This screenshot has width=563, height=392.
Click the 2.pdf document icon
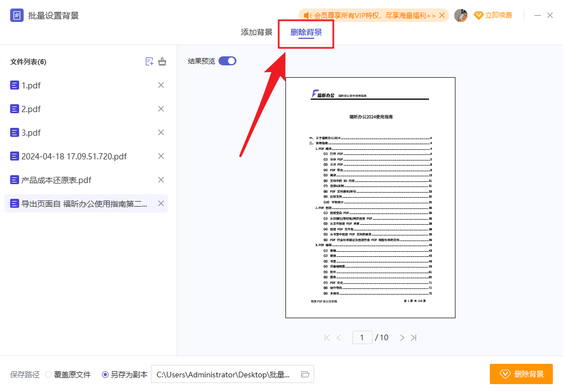[x=15, y=109]
